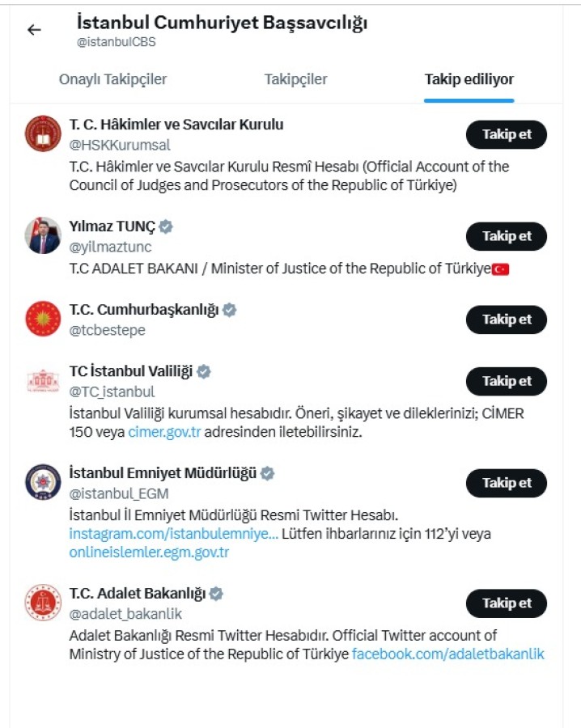Click the T.C. Adalet Bakanlığı avatar
The height and width of the screenshot is (728, 581).
[43, 603]
